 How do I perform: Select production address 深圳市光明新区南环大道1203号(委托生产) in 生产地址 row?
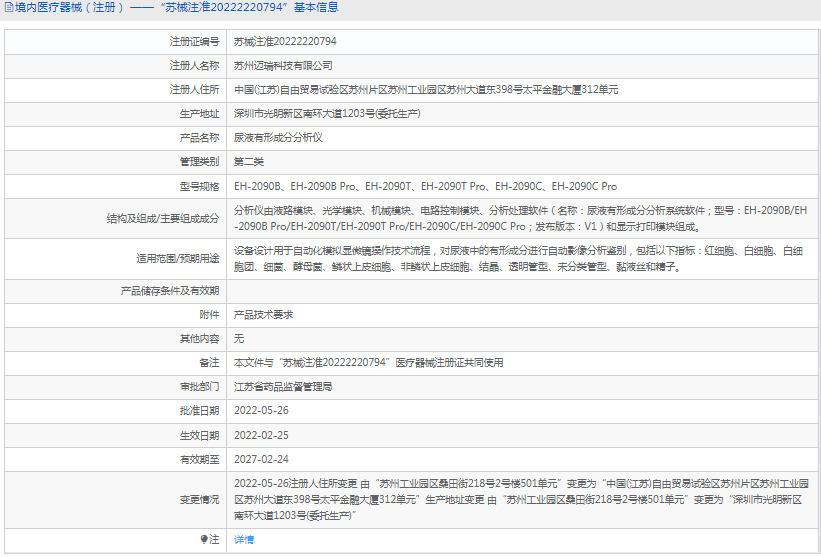[327, 114]
